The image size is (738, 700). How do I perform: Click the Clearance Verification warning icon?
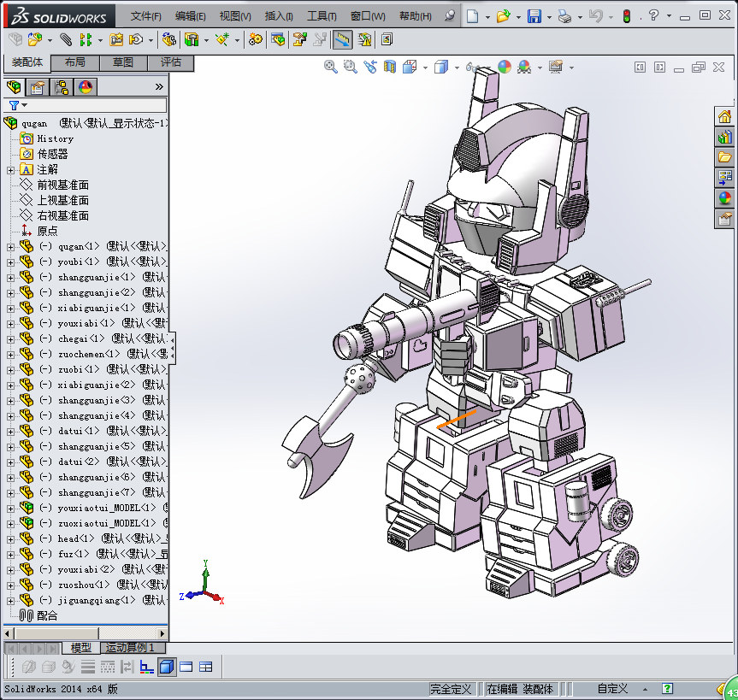click(x=365, y=39)
